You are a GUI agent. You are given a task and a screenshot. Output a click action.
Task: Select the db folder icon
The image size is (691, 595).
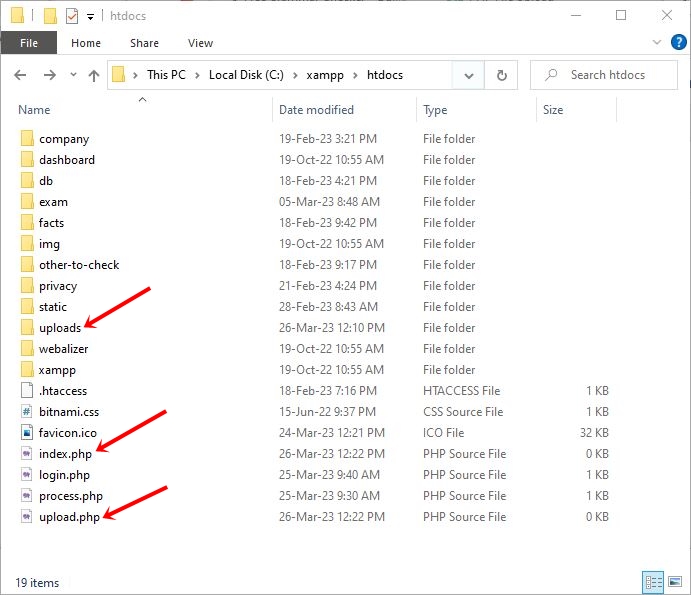point(27,181)
